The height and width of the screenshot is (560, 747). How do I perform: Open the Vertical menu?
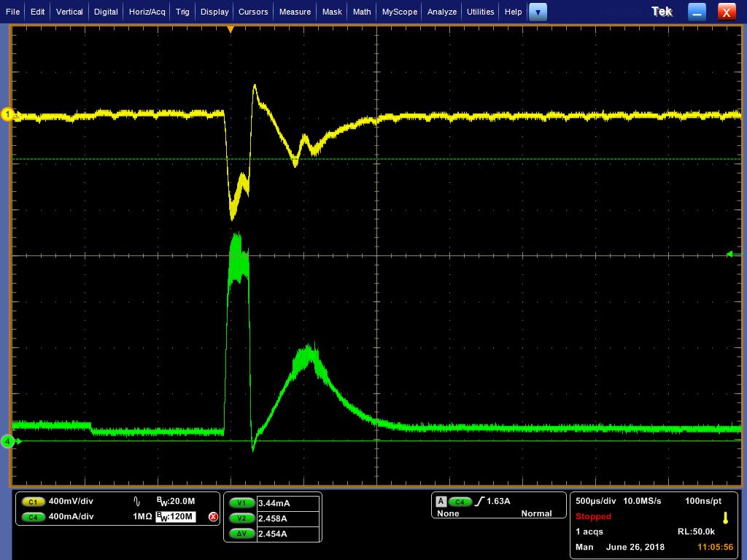point(69,12)
